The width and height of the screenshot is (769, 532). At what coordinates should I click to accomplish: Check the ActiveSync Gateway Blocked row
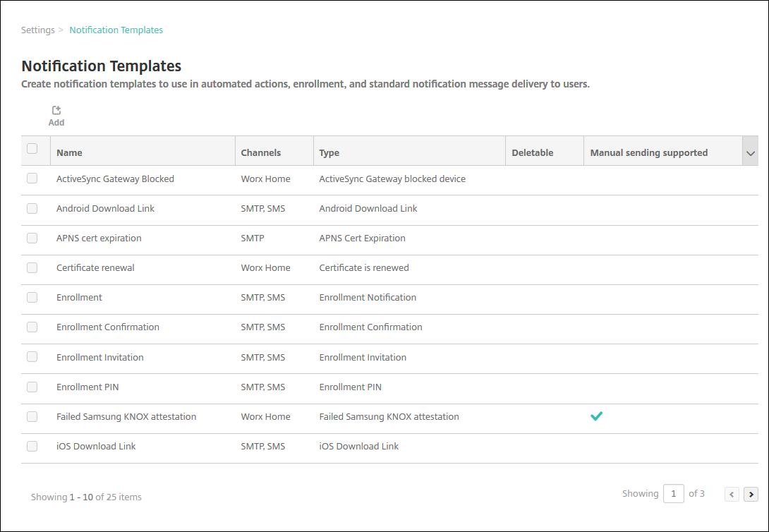[32, 179]
